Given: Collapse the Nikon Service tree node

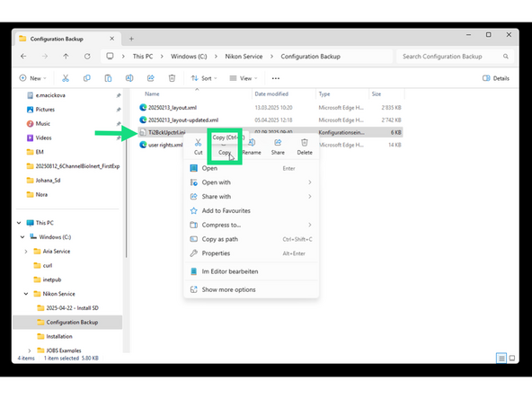Looking at the screenshot, I should 26,294.
